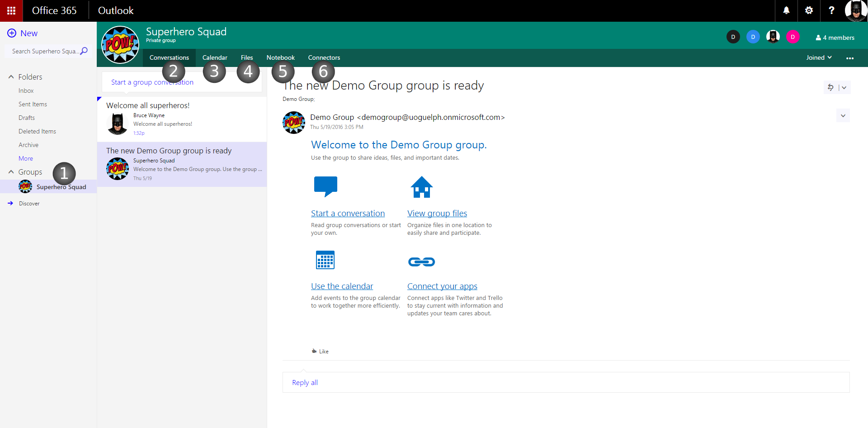Collapse the Groups section
868x428 pixels.
[x=11, y=172]
